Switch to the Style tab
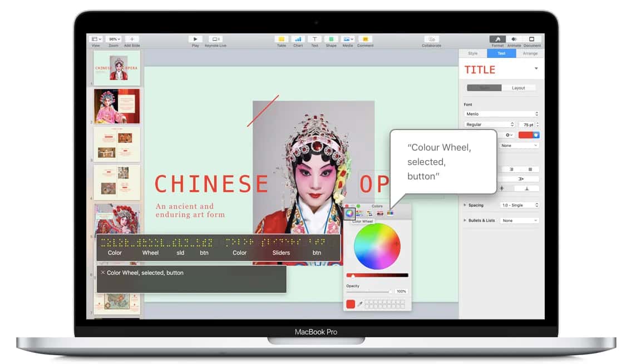 [473, 53]
